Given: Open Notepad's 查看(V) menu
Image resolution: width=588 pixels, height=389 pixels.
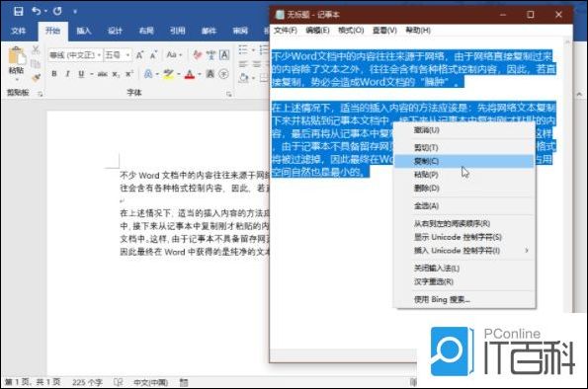Looking at the screenshot, I should [x=384, y=31].
